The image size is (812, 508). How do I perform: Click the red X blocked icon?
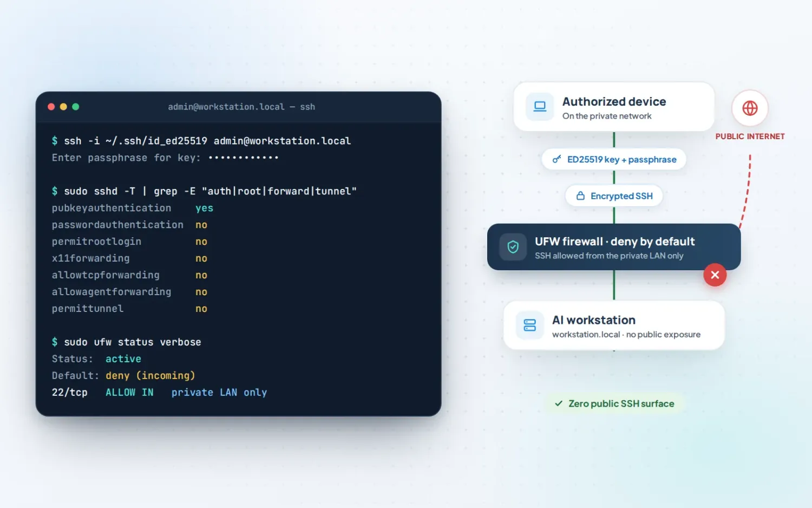click(x=715, y=275)
